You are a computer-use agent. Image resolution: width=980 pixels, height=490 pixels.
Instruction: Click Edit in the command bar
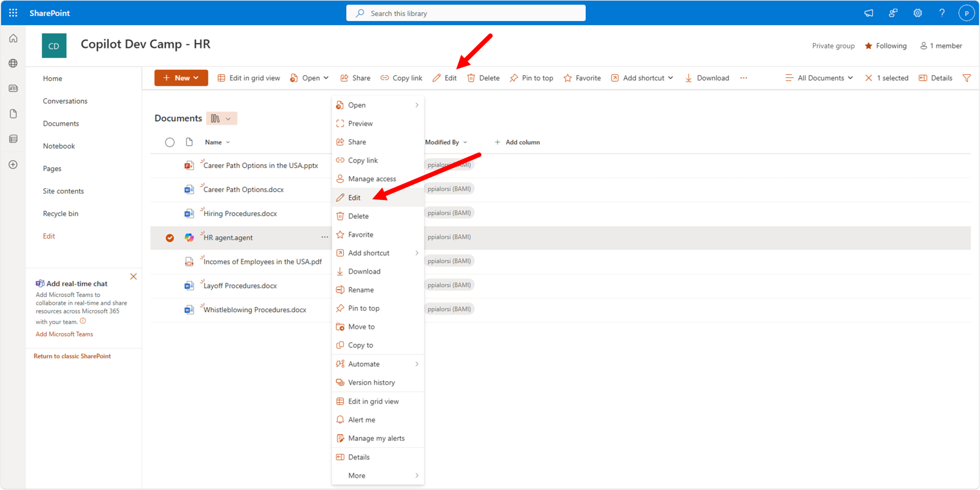point(444,78)
